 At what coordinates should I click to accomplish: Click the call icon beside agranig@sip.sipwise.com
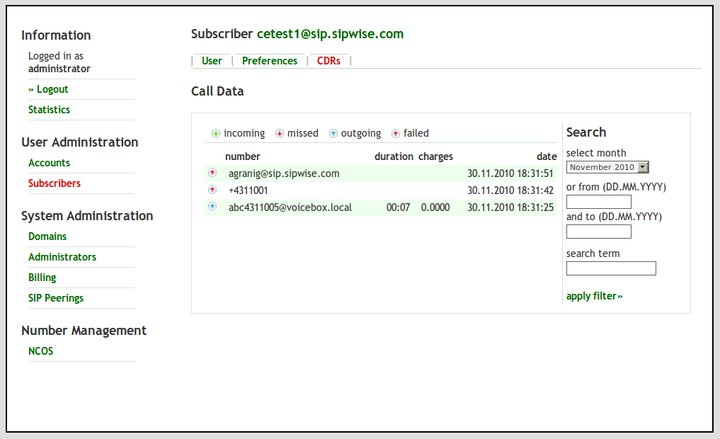point(212,173)
